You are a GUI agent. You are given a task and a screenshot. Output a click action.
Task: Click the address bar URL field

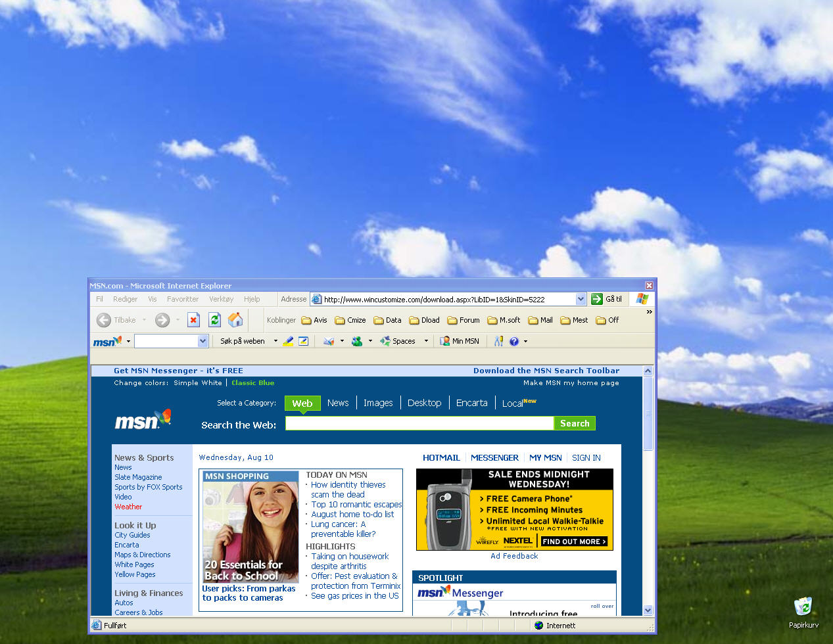coord(449,299)
